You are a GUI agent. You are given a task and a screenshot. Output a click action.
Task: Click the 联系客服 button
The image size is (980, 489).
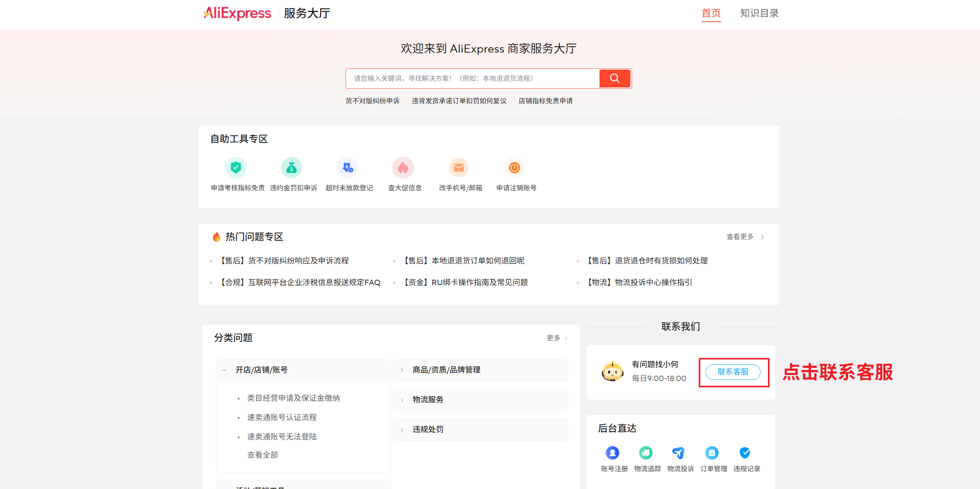[733, 372]
